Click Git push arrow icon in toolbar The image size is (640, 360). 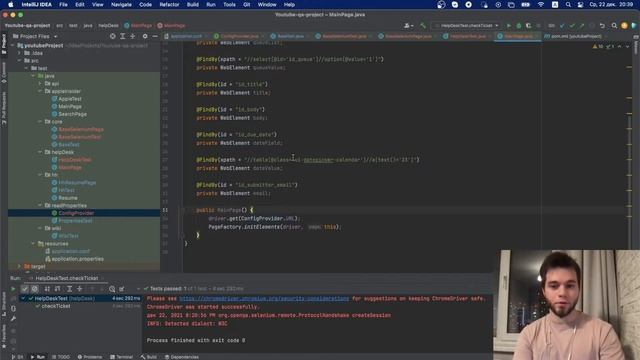582,26
